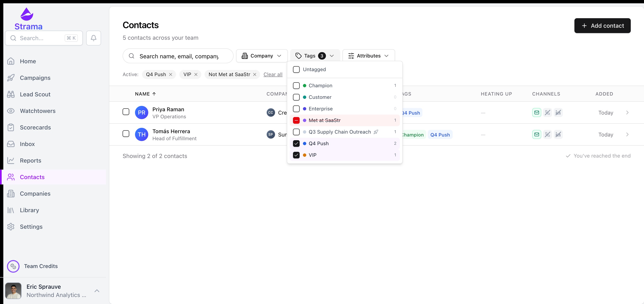Open the notifications bell

(94, 38)
